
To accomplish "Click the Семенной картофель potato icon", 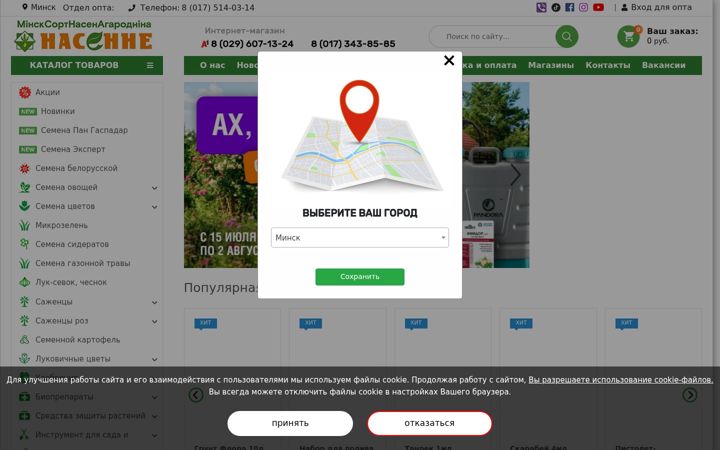I will tap(25, 340).
